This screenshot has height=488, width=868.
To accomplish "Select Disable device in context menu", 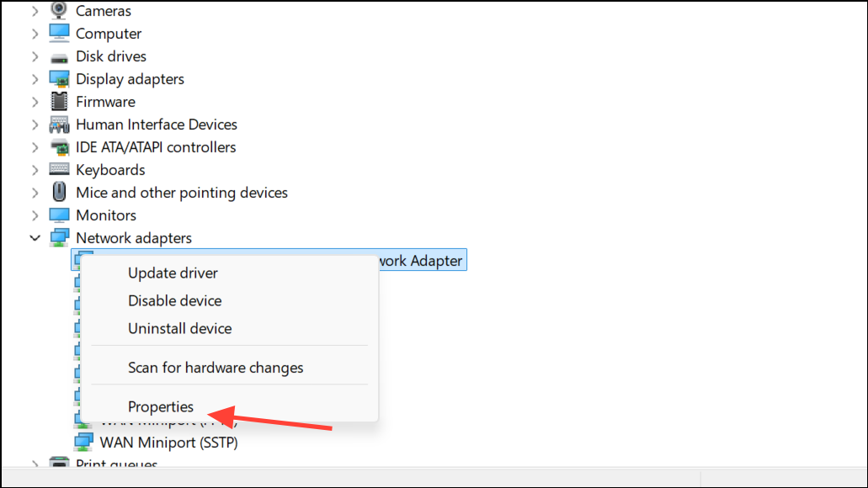I will (x=174, y=300).
